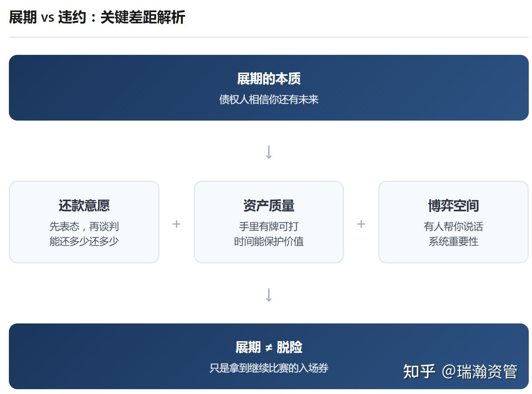Click the subtitle 债权人相信你还有未来
The image size is (532, 394).
pos(269,100)
